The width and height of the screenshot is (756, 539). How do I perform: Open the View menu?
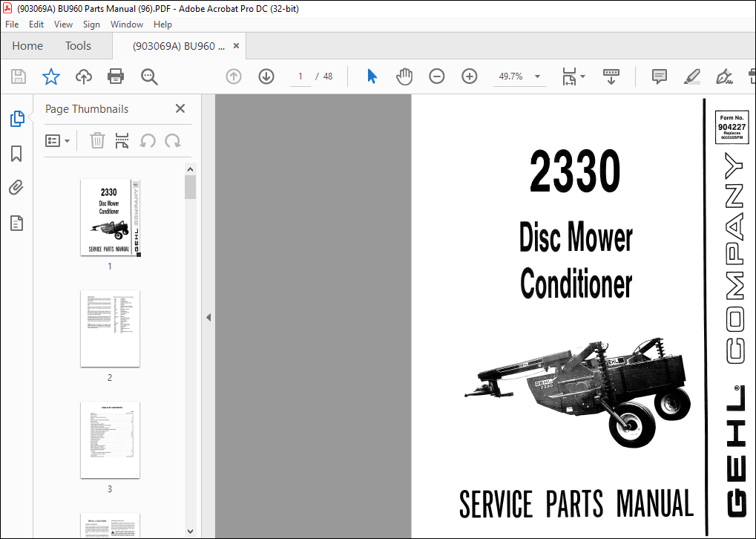[63, 24]
